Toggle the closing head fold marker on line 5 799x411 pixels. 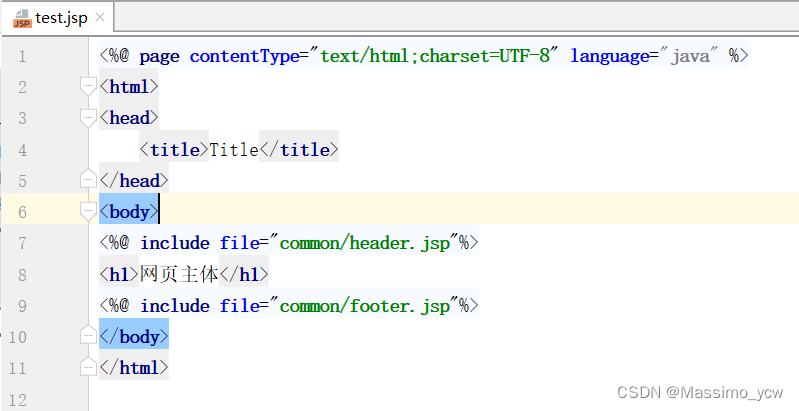pyautogui.click(x=88, y=179)
